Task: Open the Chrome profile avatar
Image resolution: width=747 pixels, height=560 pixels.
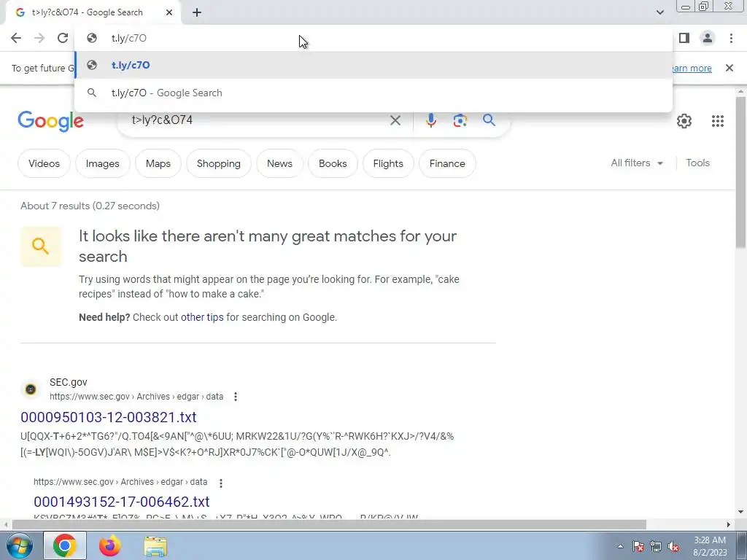Action: pos(708,38)
